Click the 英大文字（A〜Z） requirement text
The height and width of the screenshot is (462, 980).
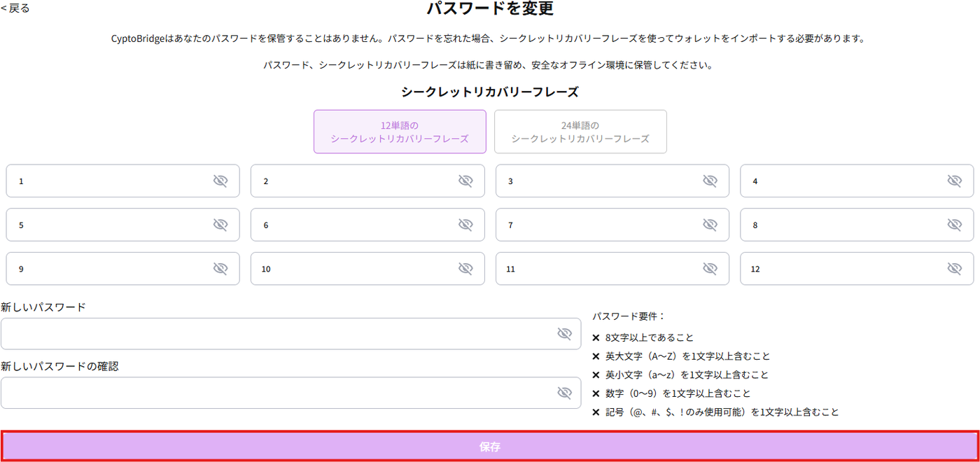click(x=688, y=356)
